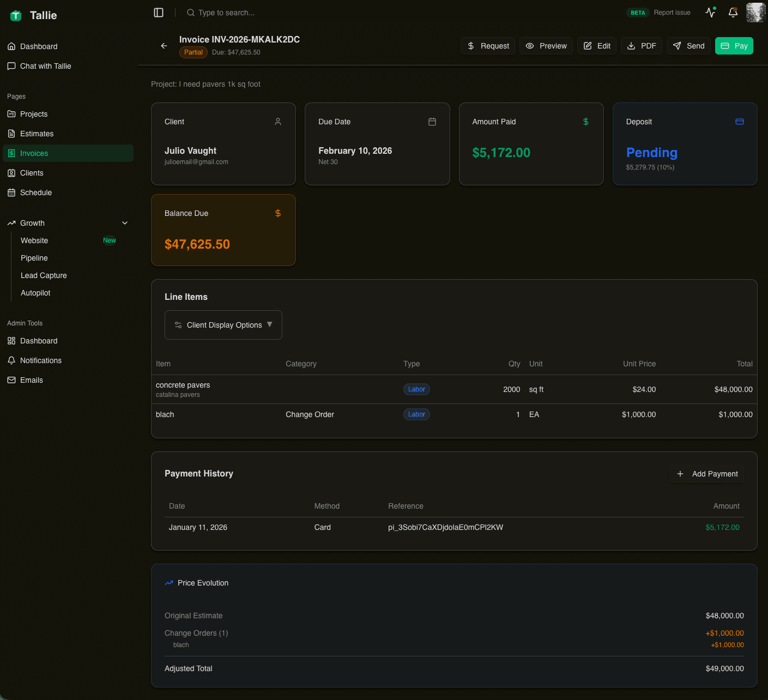This screenshot has height=700, width=768.
Task: Click the client person icon on the Client card
Action: pos(278,122)
